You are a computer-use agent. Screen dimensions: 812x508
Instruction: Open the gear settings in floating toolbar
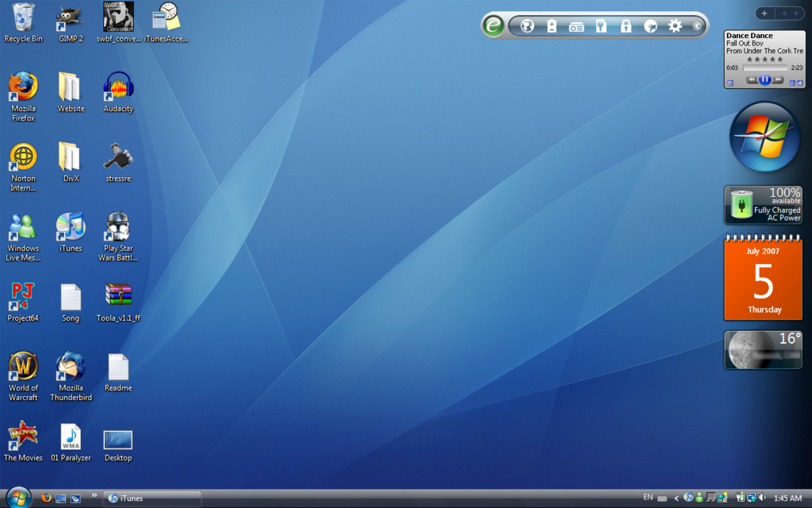(x=675, y=26)
